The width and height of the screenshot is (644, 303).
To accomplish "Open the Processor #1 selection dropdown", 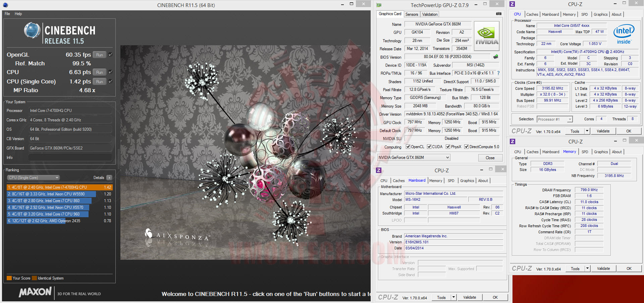I will tap(554, 119).
